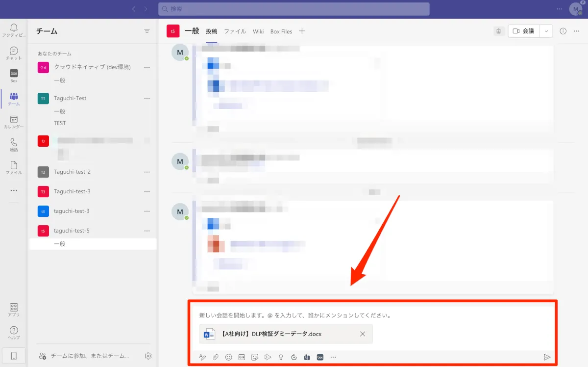Viewport: 588px width, 367px height.
Task: Click the meeting notes icon beside 会議 button
Action: point(499,31)
